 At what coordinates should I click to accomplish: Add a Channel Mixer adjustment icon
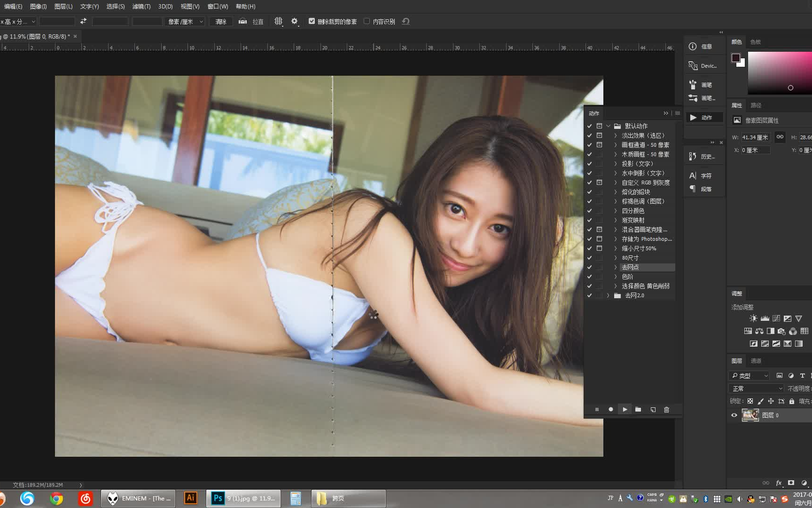pos(793,331)
